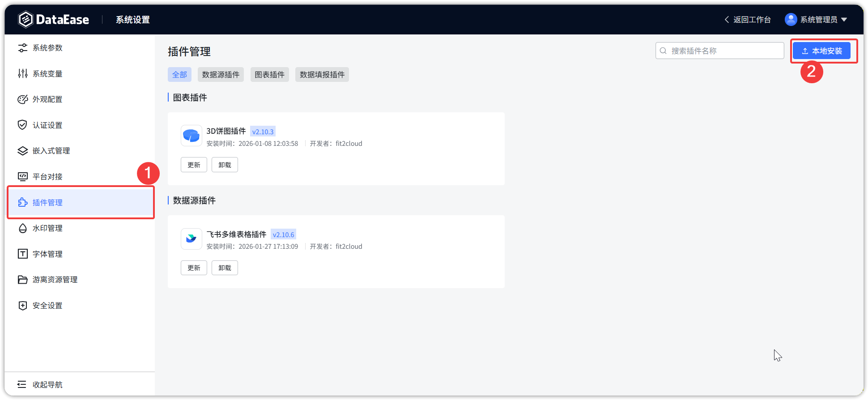Open 认证设置 menu item
This screenshot has height=400, width=868.
[x=81, y=125]
